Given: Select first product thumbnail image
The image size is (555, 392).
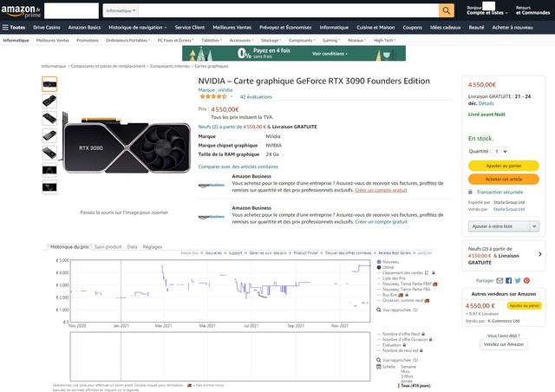Looking at the screenshot, I should 49,84.
